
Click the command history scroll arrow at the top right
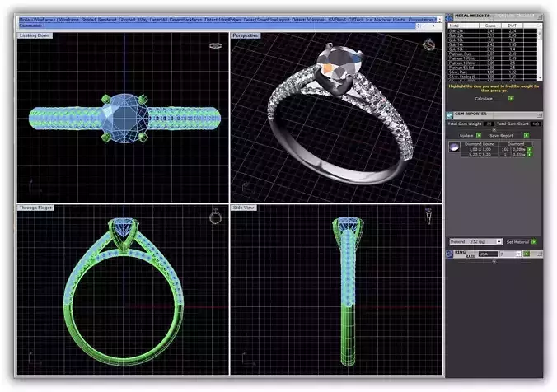tap(440, 20)
